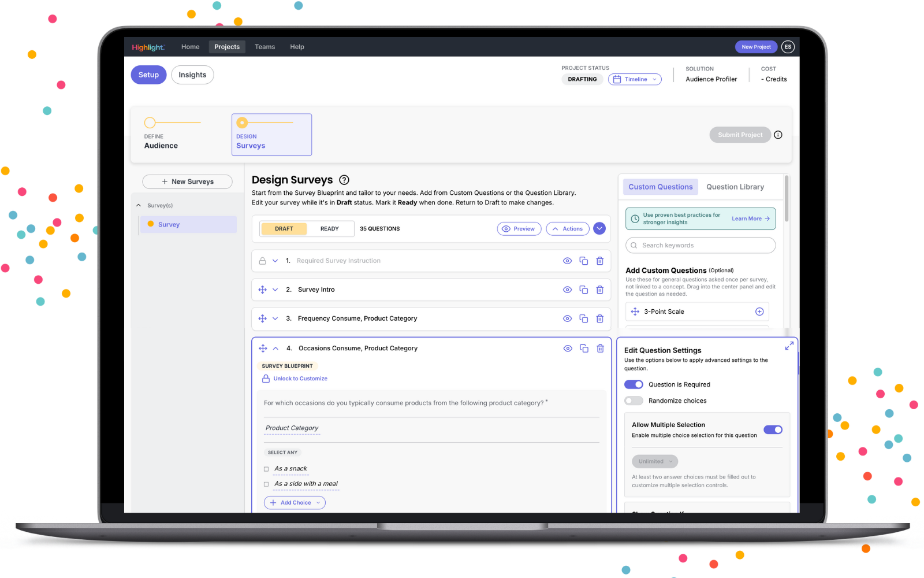The image size is (924, 578).
Task: Open the ES user profile avatar
Action: 788,47
